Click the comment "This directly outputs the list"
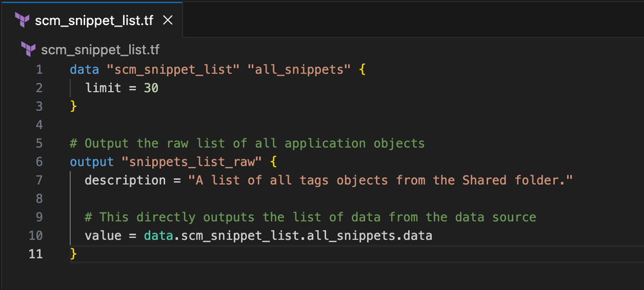This screenshot has height=290, width=644. [310, 217]
